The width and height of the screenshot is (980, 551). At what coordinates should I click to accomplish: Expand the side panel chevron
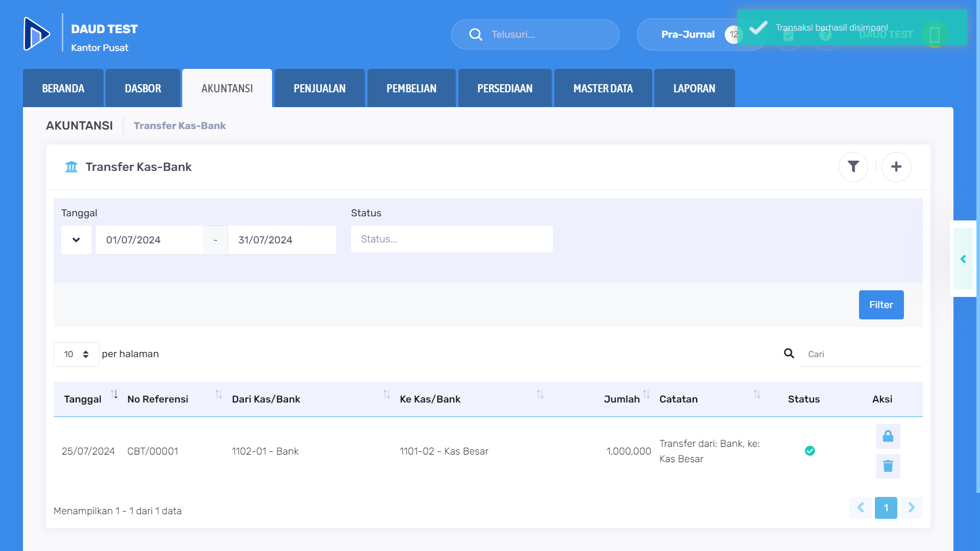point(963,259)
